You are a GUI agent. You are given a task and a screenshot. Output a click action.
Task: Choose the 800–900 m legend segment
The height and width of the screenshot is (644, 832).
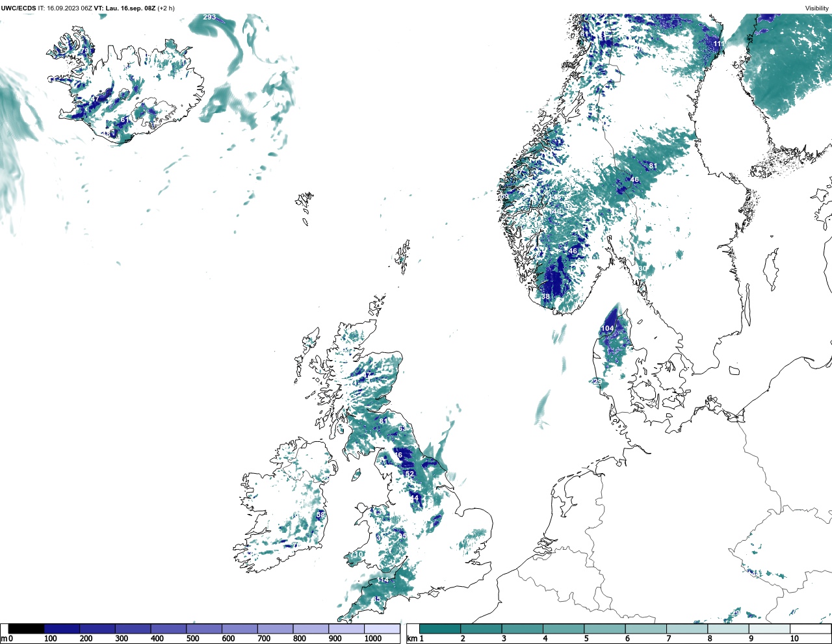[311, 628]
